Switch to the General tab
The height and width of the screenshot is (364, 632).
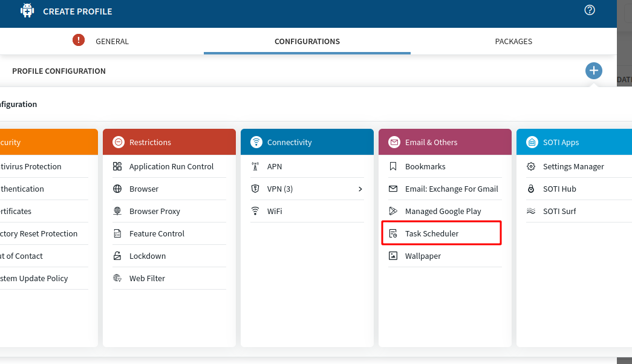click(x=112, y=42)
